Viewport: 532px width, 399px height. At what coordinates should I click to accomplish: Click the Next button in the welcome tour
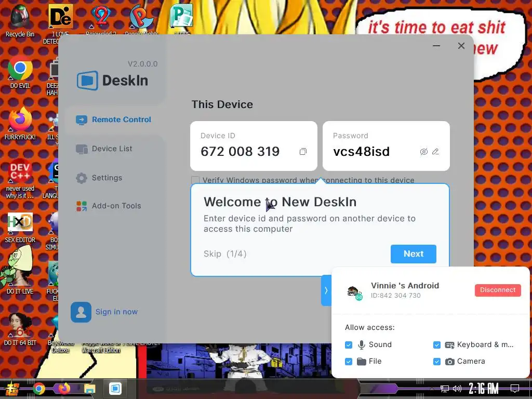coord(413,254)
